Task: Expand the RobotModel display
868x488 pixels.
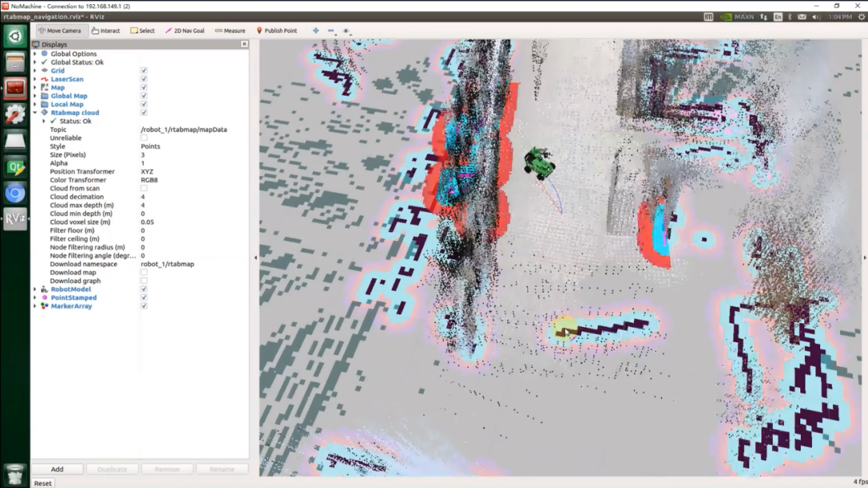Action: pos(35,289)
